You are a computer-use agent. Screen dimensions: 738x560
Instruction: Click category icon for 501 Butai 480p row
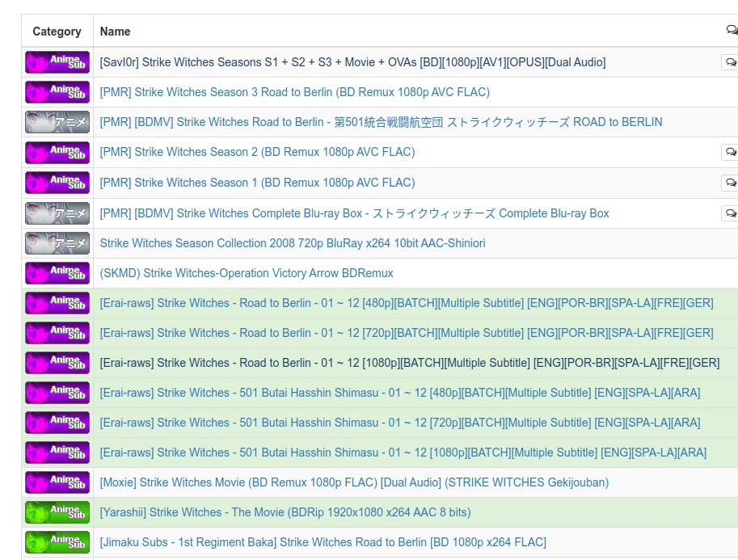(x=57, y=393)
